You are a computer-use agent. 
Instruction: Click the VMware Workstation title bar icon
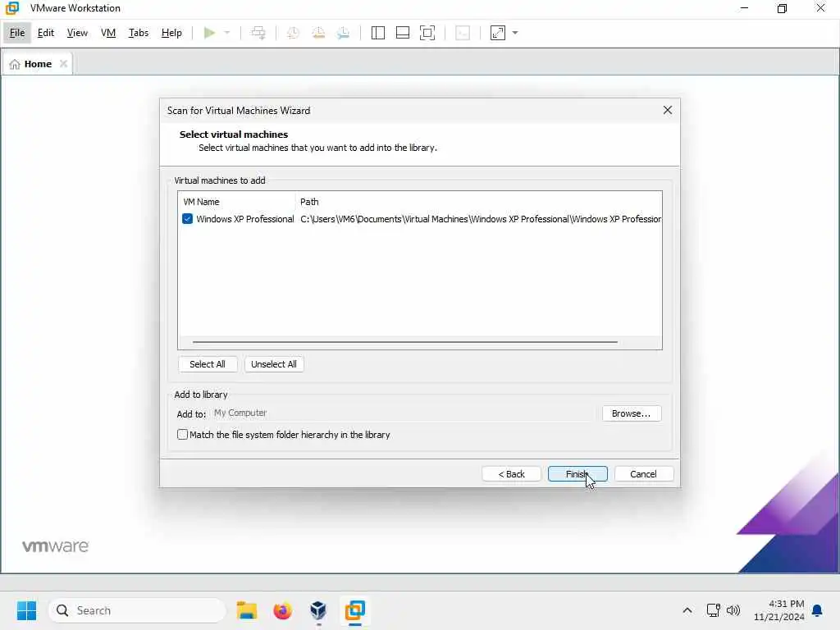coord(11,8)
